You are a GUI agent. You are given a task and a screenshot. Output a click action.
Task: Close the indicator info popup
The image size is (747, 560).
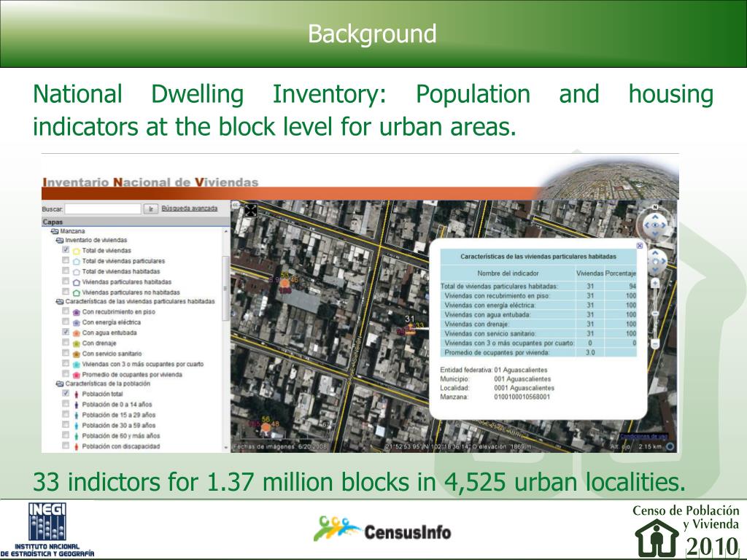(x=640, y=246)
